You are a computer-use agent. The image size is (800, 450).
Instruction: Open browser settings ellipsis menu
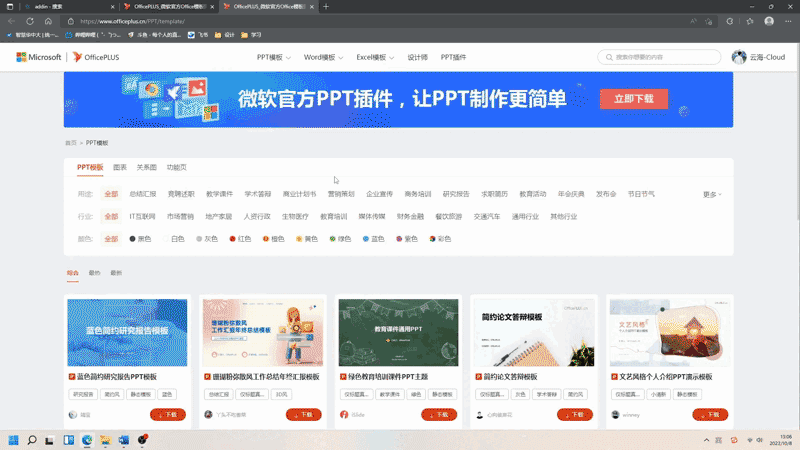[x=788, y=21]
